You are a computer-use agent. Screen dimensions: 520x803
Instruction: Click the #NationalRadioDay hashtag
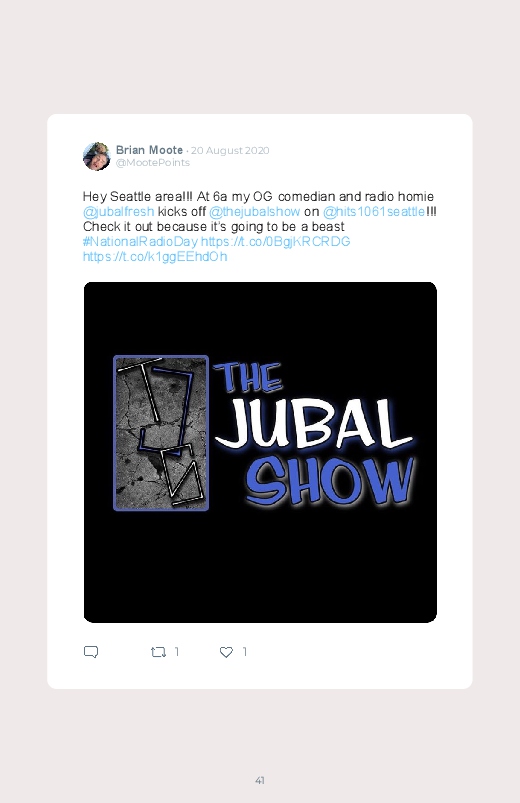point(140,241)
